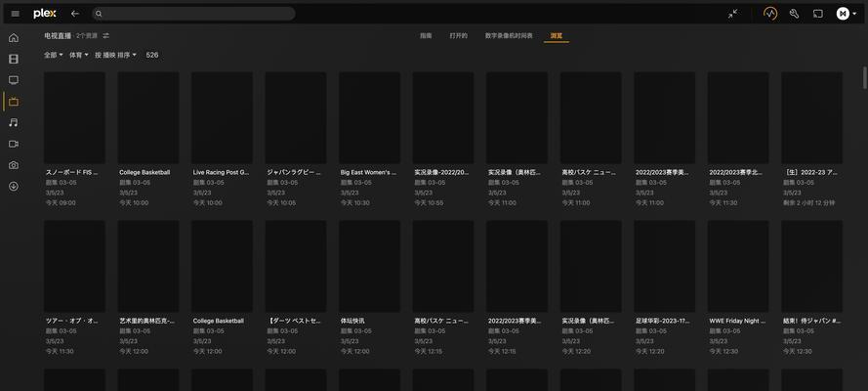Click the 艺术里的奥林匹克 title
This screenshot has height=391, width=868.
pyautogui.click(x=146, y=321)
